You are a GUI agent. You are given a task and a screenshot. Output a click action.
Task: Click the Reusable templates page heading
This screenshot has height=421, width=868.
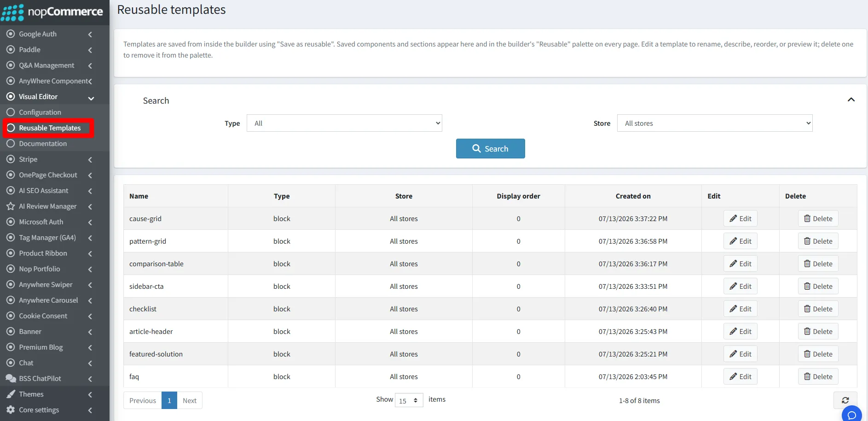pos(171,10)
